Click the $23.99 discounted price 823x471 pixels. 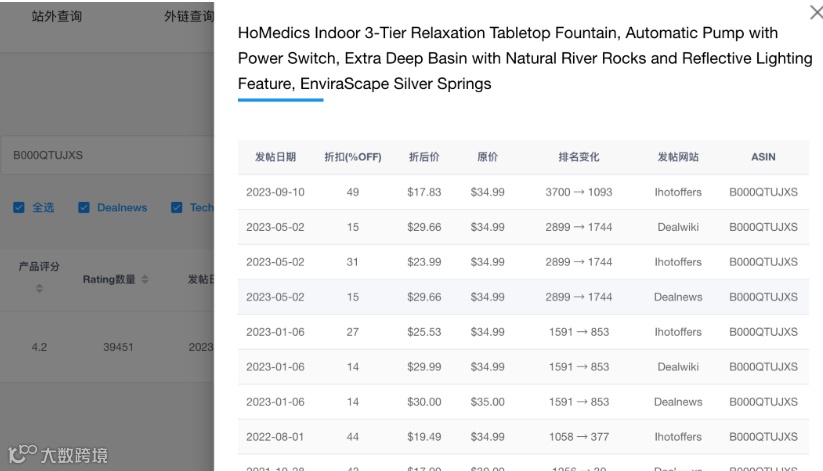(424, 262)
